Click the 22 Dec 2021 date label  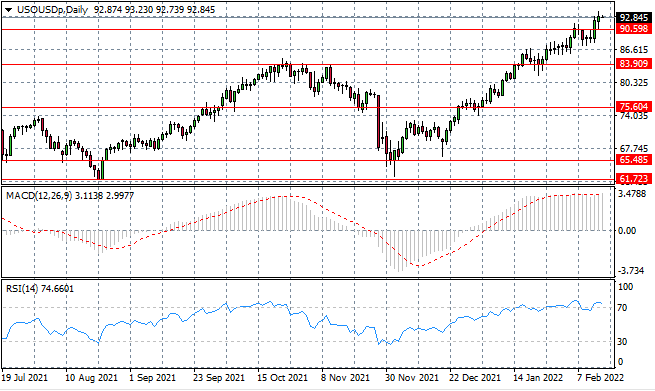[475, 378]
